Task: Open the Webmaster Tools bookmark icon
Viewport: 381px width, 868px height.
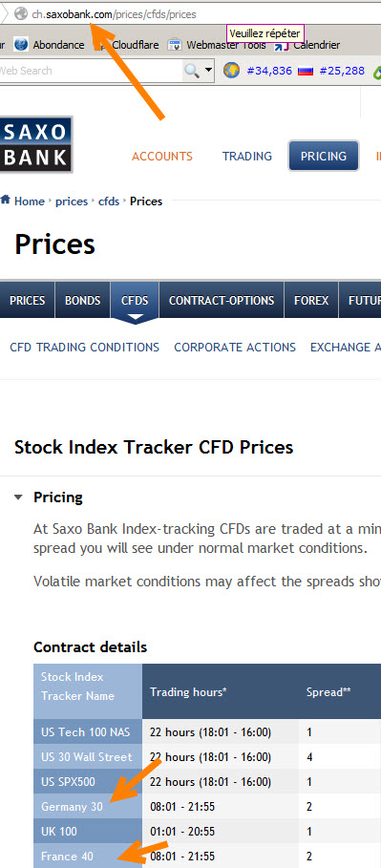Action: click(x=175, y=44)
